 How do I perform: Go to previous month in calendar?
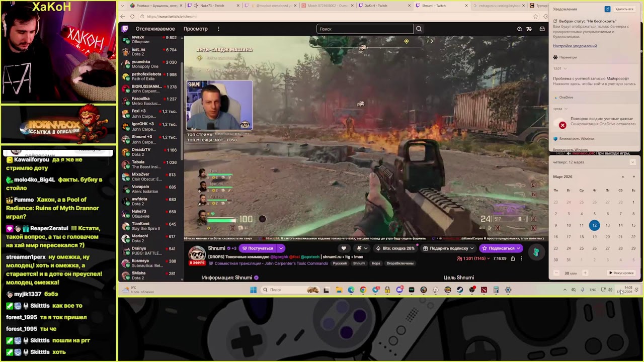[622, 177]
